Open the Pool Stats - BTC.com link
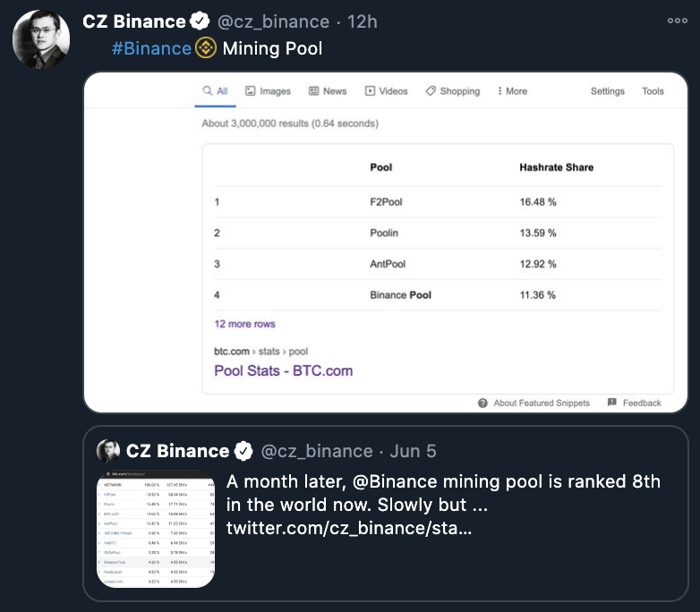Screen dimensions: 700x612 [284, 370]
